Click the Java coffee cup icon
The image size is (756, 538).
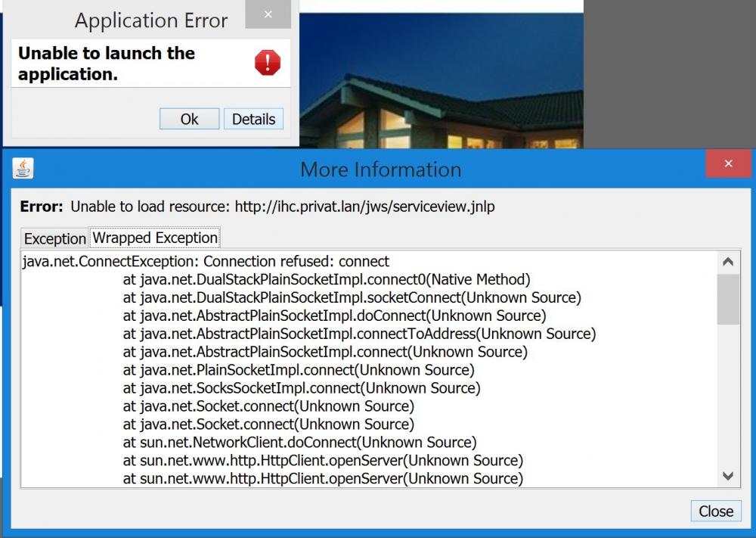click(x=23, y=168)
